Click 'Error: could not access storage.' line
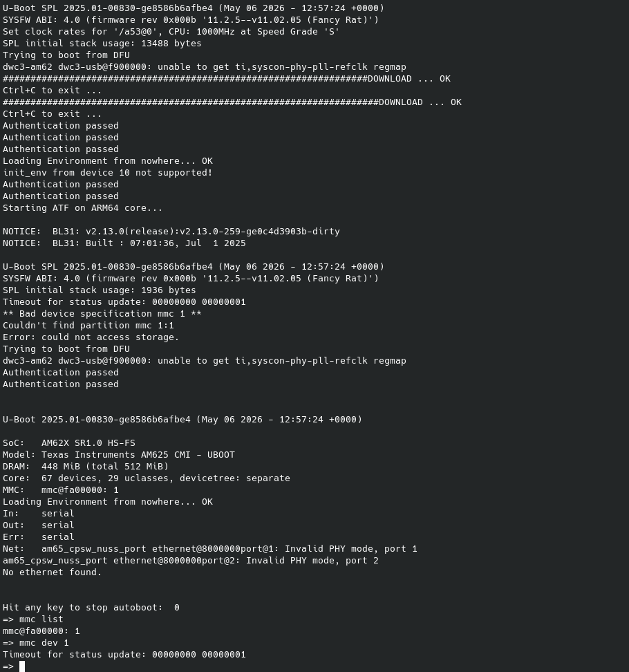This screenshot has width=629, height=672. pyautogui.click(x=91, y=337)
